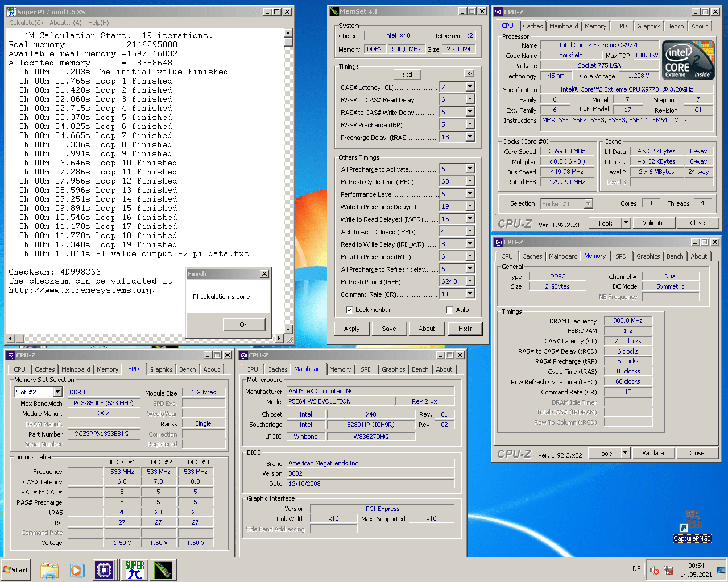Image resolution: width=728 pixels, height=582 pixels.
Task: Click the MemSet RAM taskbar icon
Action: tap(164, 570)
